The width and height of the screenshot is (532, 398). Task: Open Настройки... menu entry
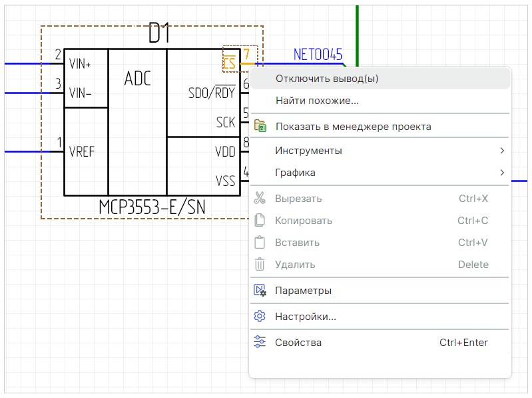tap(380, 317)
